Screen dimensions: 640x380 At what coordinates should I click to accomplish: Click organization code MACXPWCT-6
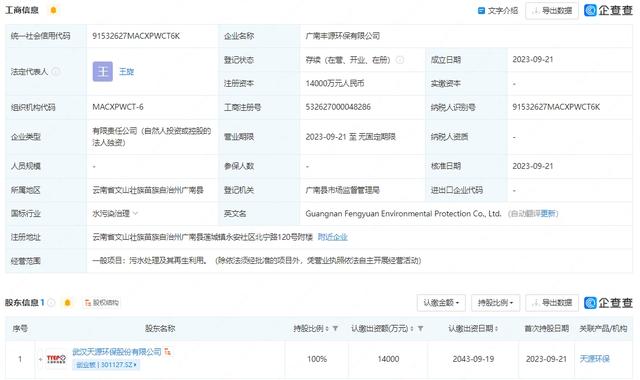click(x=118, y=107)
